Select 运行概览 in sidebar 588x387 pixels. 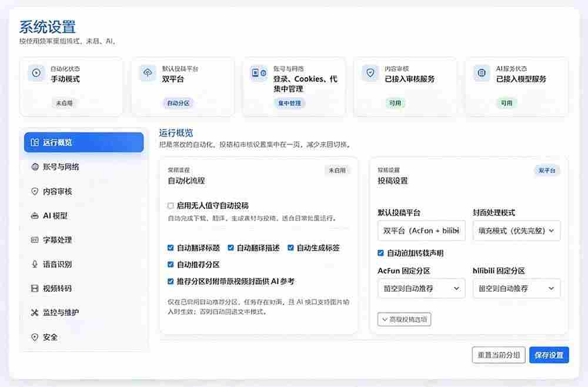coord(83,142)
